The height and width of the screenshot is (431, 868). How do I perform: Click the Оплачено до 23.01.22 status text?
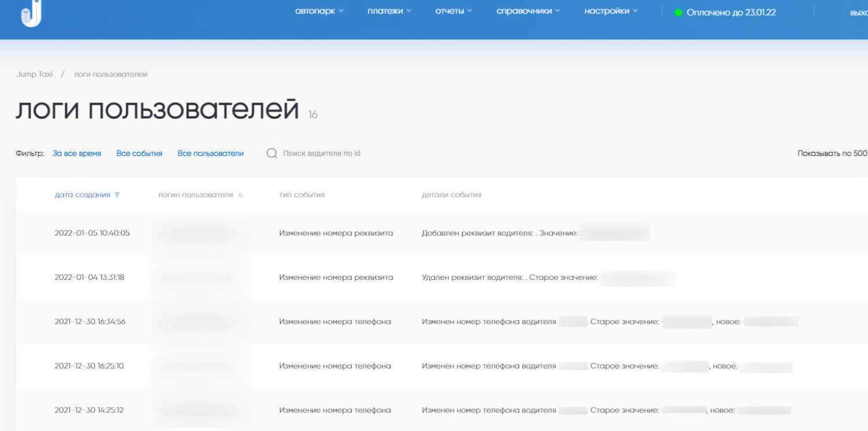pyautogui.click(x=731, y=12)
